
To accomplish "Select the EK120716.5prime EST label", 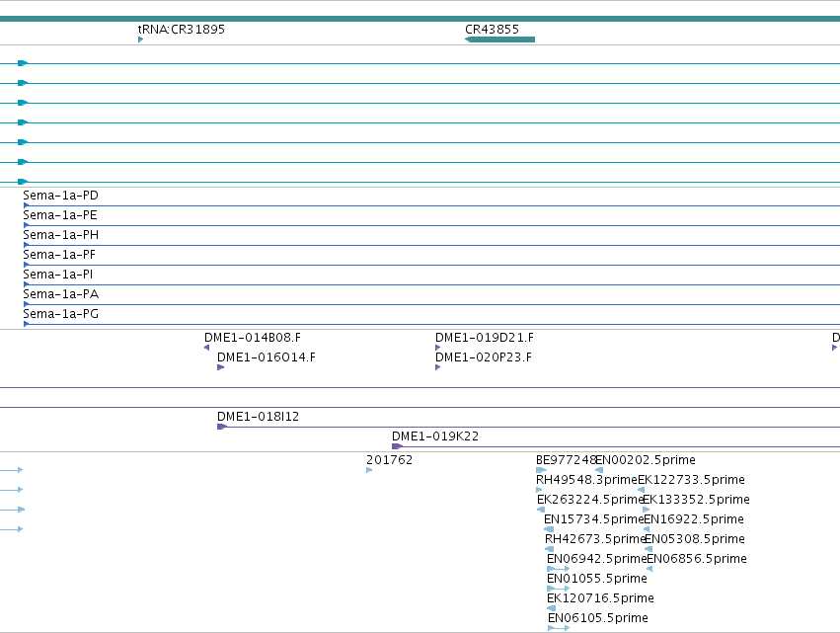I will click(x=600, y=599).
